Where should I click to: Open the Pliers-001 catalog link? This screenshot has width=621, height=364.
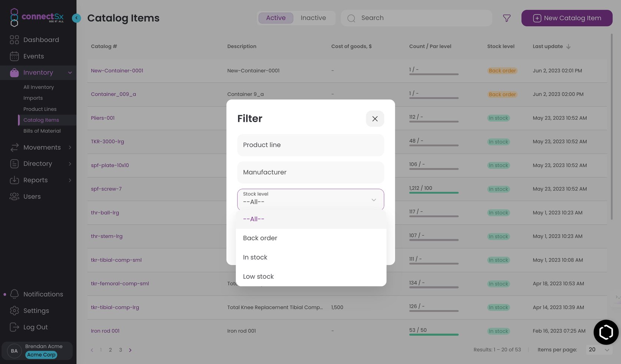pyautogui.click(x=103, y=118)
